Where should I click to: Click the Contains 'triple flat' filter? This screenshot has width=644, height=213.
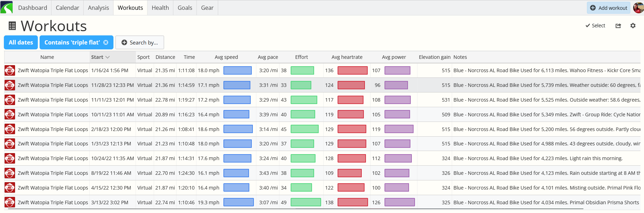pos(72,42)
